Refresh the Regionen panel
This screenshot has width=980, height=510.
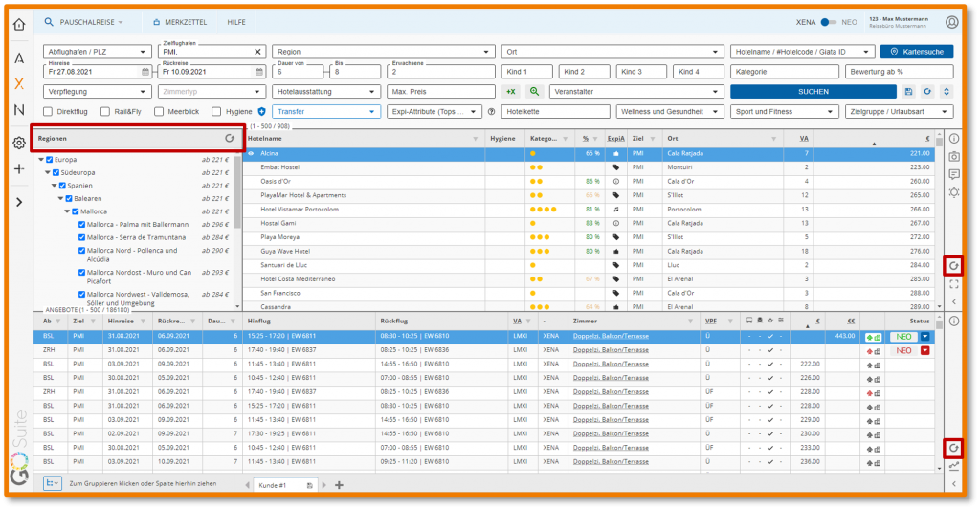pos(229,139)
